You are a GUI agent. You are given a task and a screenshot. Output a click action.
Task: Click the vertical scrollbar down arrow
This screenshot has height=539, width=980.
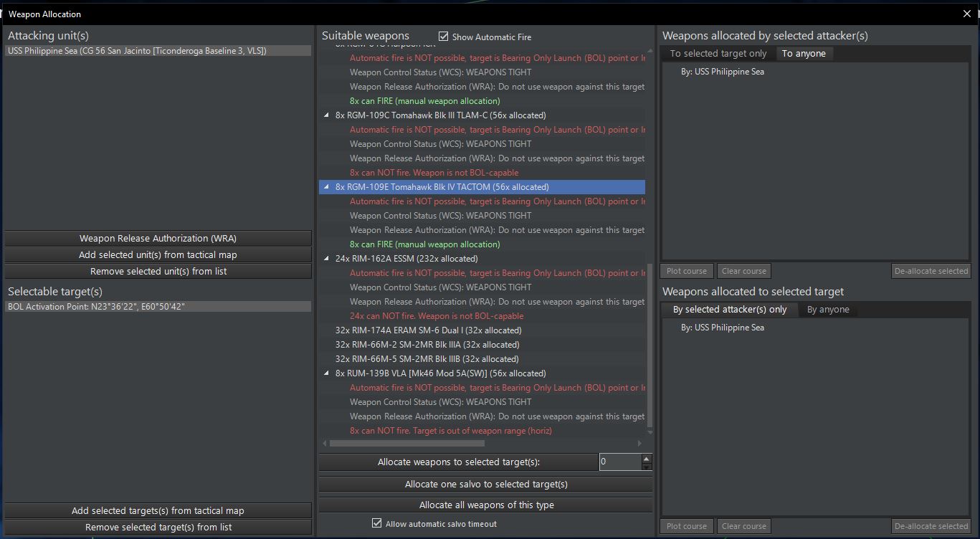pyautogui.click(x=650, y=432)
